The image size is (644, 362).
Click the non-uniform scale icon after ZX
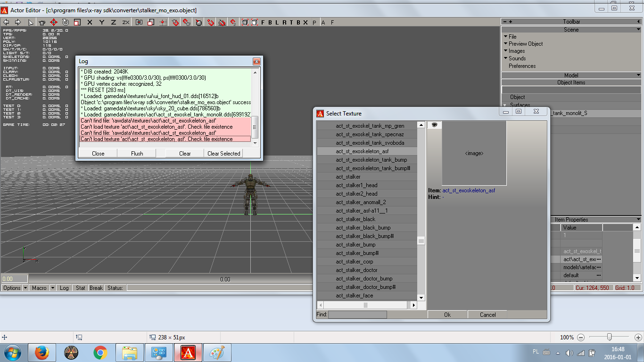(139, 22)
